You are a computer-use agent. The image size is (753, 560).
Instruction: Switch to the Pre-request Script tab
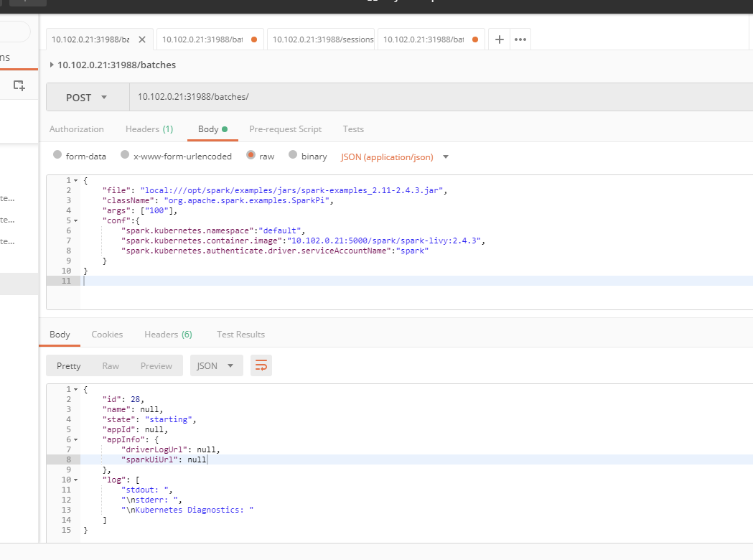click(x=285, y=129)
